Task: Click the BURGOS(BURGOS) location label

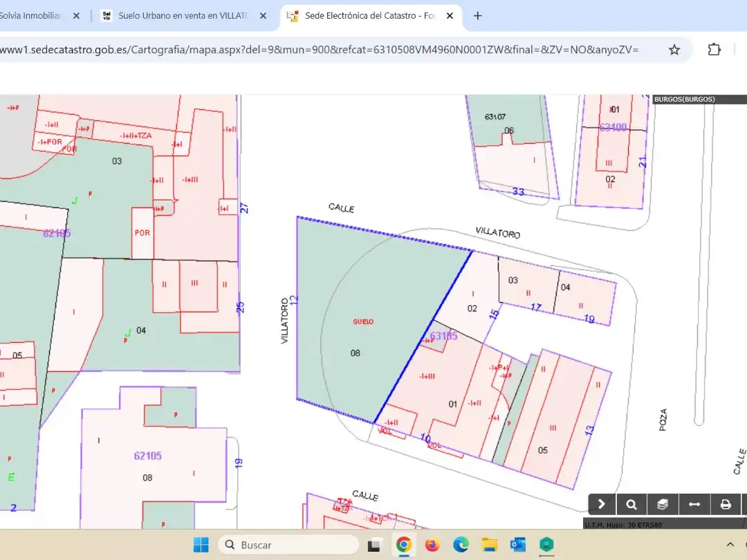Action: [685, 100]
